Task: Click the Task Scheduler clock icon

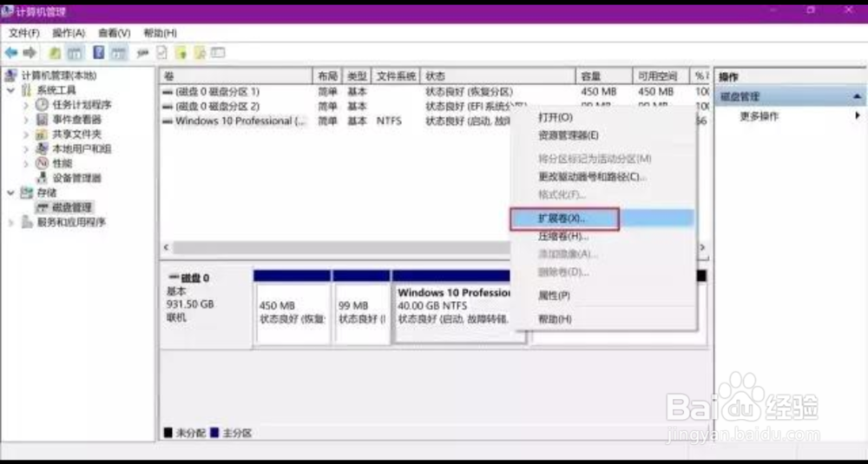Action: tap(42, 105)
